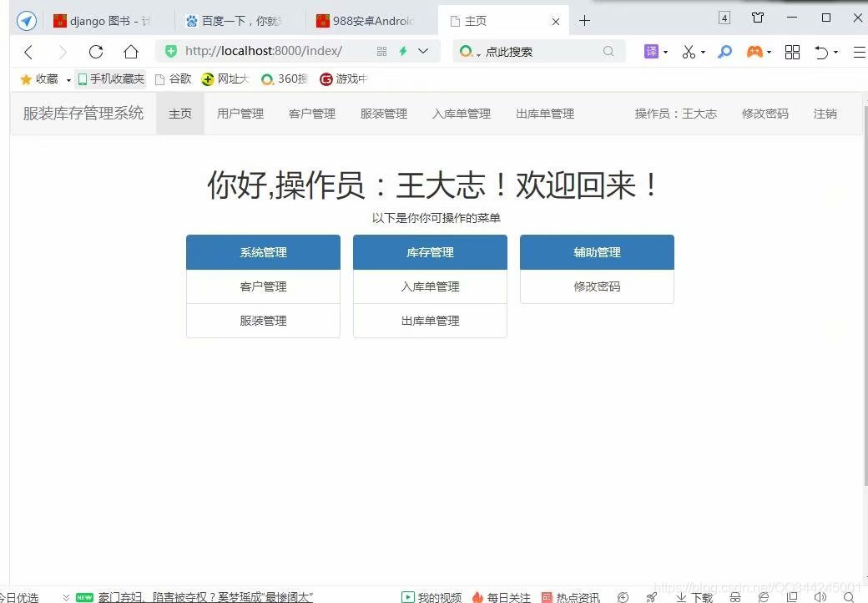The width and height of the screenshot is (868, 603).
Task: Click the home icon in the toolbar
Action: [x=130, y=51]
